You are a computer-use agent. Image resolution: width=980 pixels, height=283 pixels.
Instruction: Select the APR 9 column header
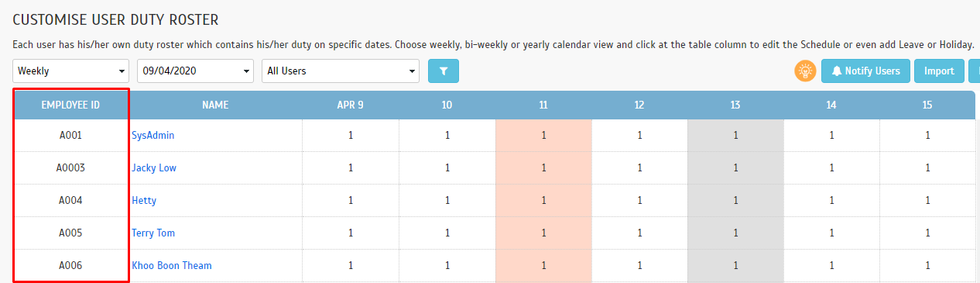pyautogui.click(x=351, y=105)
